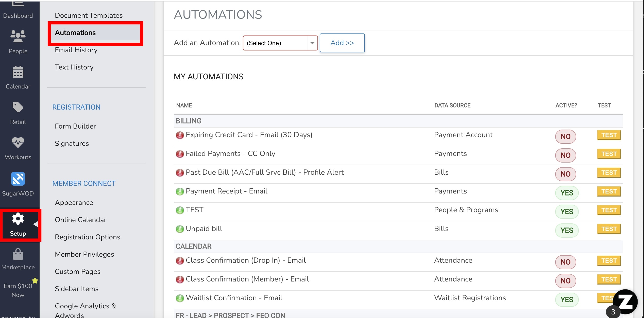
Task: Toggle YES active state for Payment Receipt
Action: coord(567,193)
